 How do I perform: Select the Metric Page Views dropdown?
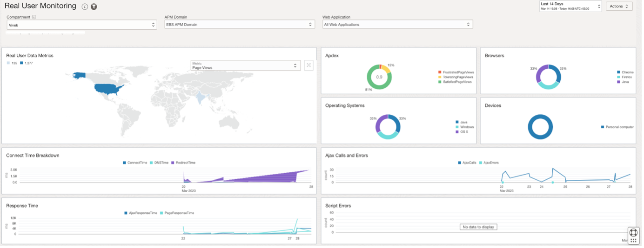click(246, 65)
